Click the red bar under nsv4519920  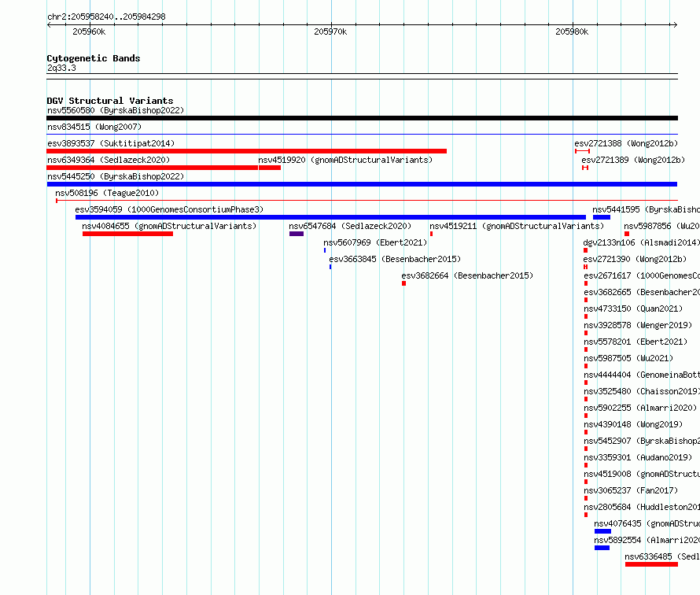coord(270,168)
